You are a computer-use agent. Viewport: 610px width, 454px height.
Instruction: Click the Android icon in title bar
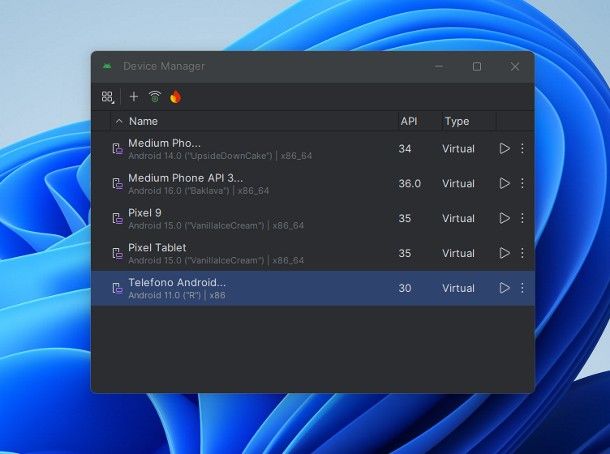tap(107, 66)
